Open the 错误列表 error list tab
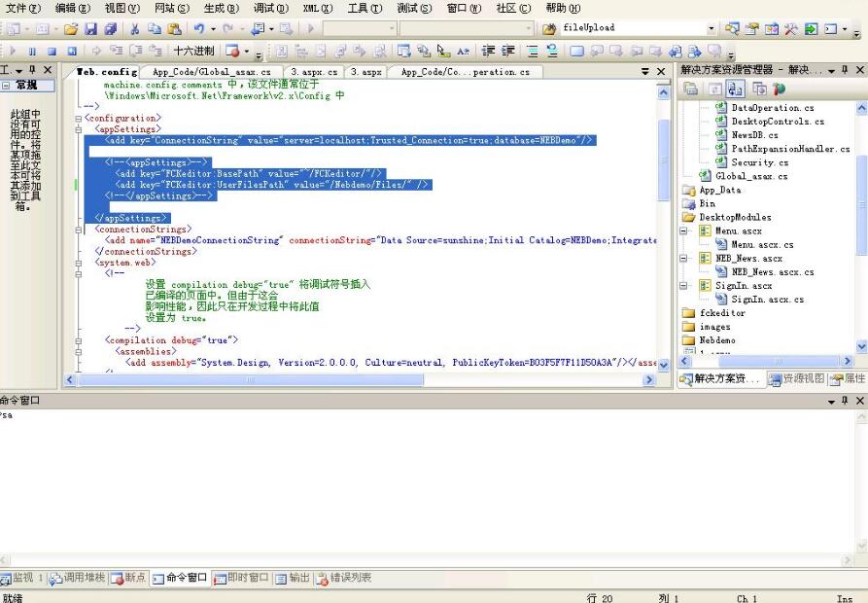 pyautogui.click(x=343, y=578)
